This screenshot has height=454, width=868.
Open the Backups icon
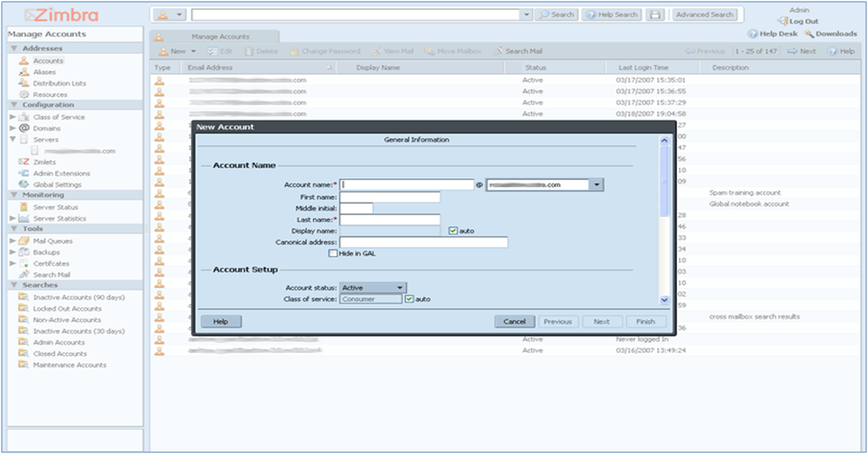(x=23, y=252)
